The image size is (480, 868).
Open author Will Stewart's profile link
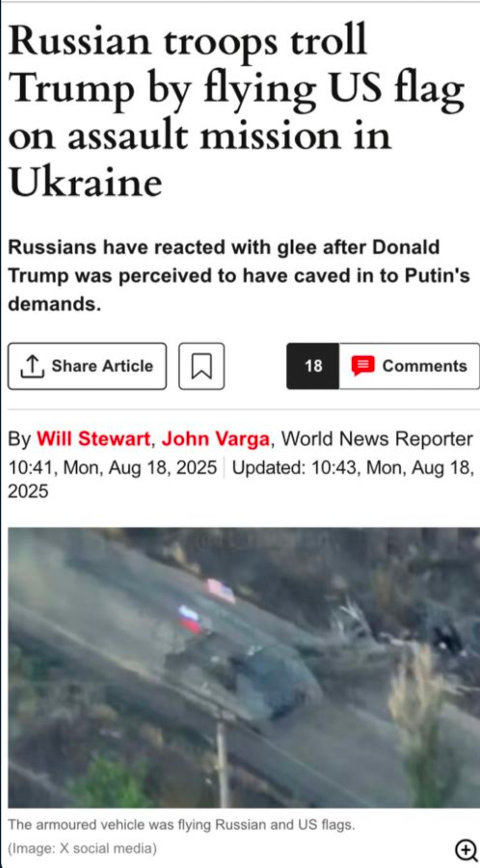pyautogui.click(x=93, y=439)
